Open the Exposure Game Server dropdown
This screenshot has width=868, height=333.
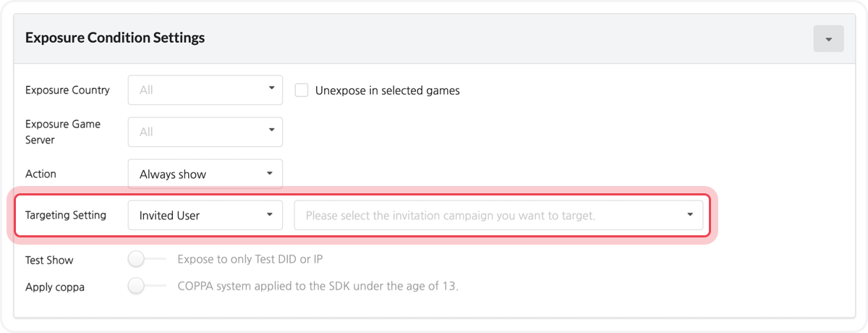coord(205,132)
